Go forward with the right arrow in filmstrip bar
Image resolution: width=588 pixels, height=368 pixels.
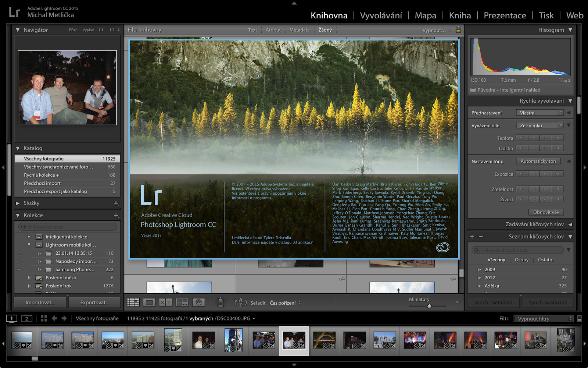tap(64, 318)
